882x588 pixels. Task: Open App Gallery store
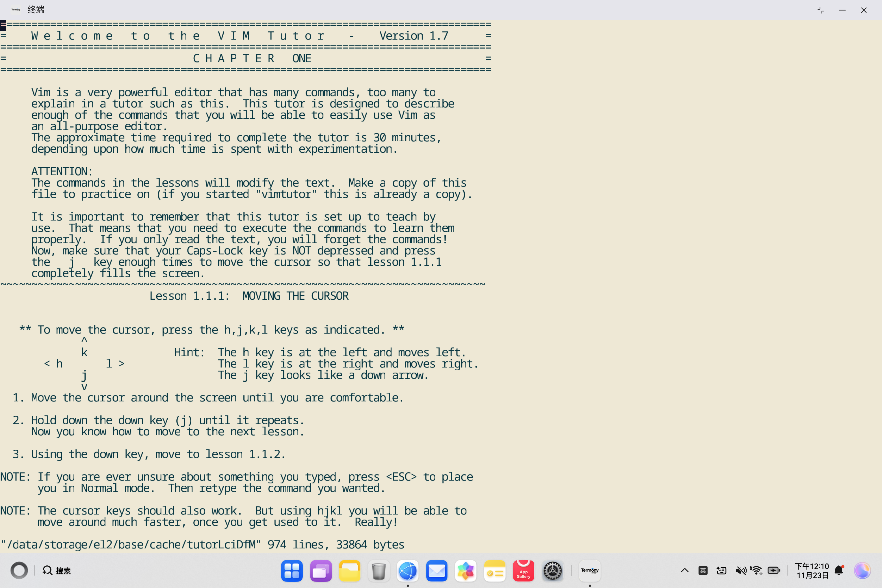tap(523, 571)
